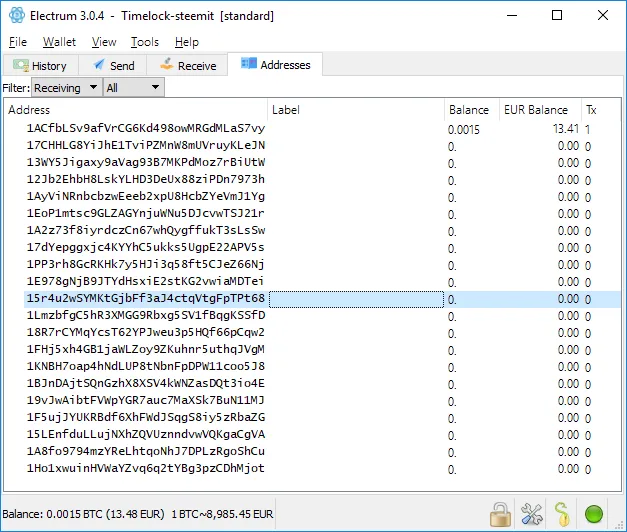Select address 1Ho1xwuinHVWaYZvq6q2tYBg3pzCDhMjot

pyautogui.click(x=146, y=468)
